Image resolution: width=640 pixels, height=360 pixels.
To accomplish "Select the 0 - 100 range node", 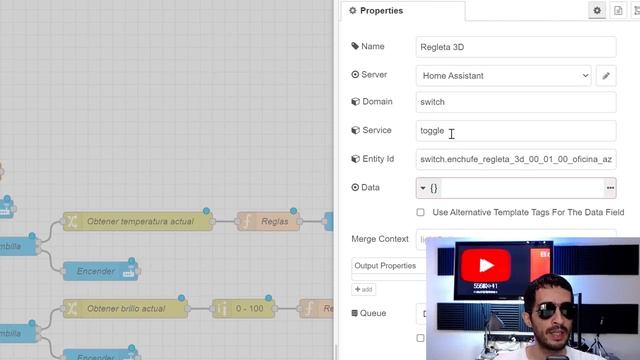I will click(x=243, y=309).
